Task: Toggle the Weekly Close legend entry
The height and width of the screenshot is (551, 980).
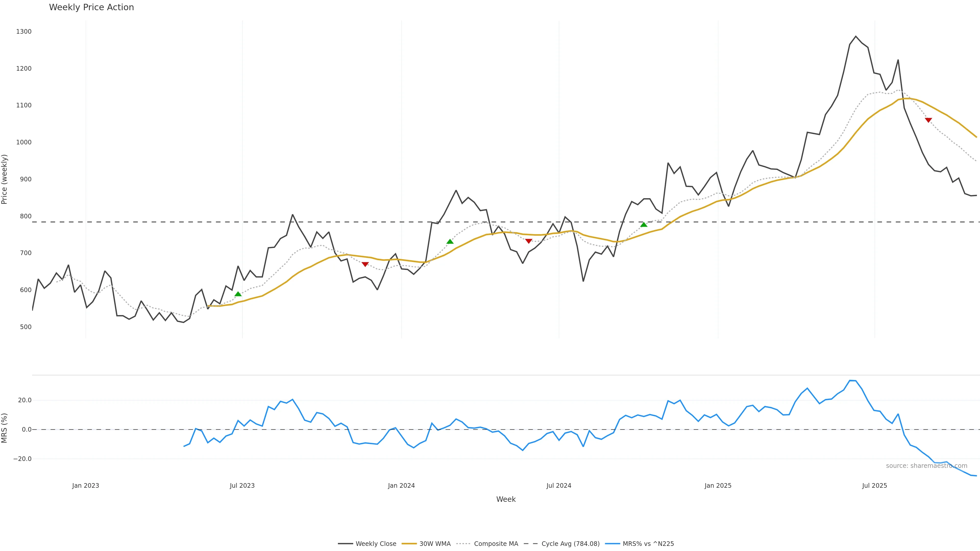Action: 375,544
